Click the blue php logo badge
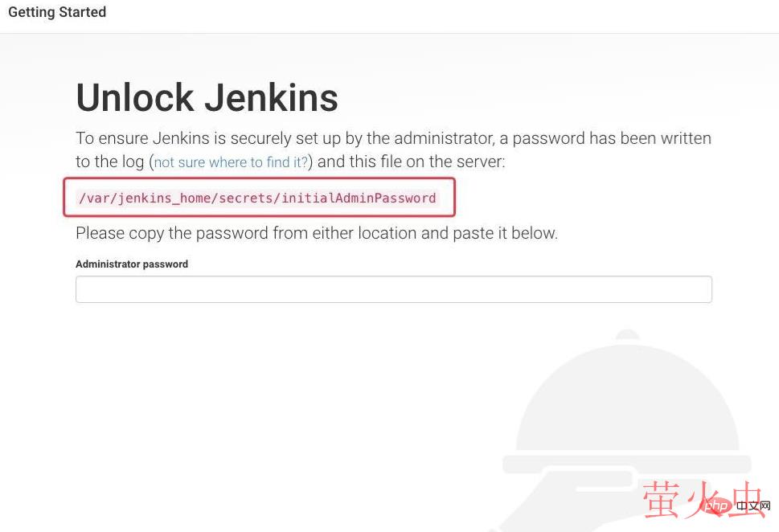The width and height of the screenshot is (779, 532). click(x=716, y=505)
